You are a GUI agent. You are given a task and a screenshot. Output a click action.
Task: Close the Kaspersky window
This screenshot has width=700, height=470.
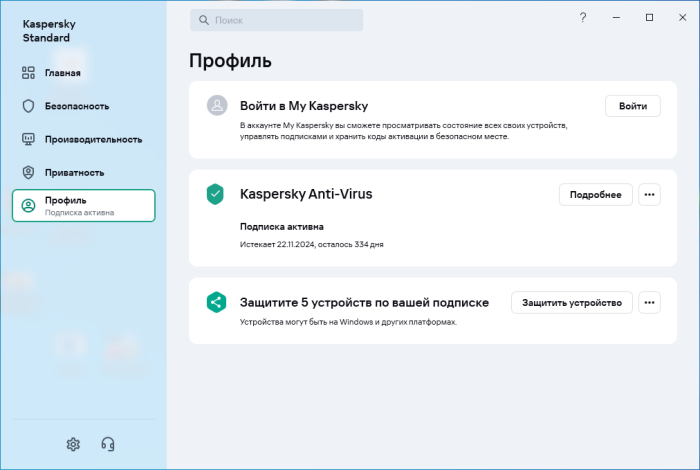(683, 17)
